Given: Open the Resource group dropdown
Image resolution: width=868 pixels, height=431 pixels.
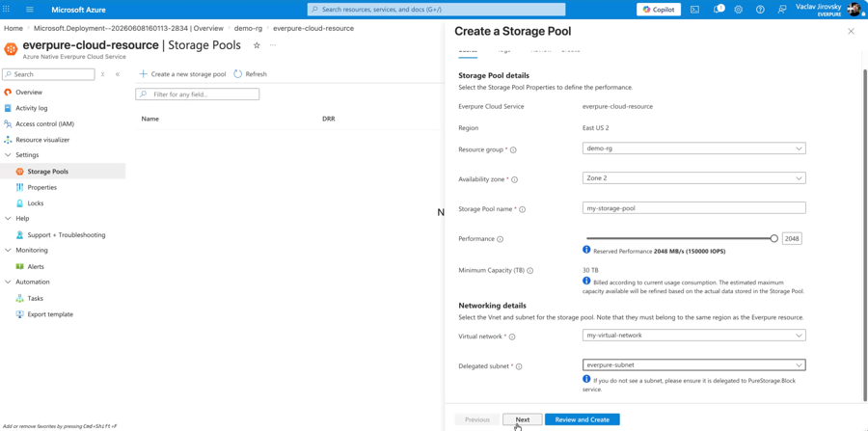Looking at the screenshot, I should coord(694,148).
